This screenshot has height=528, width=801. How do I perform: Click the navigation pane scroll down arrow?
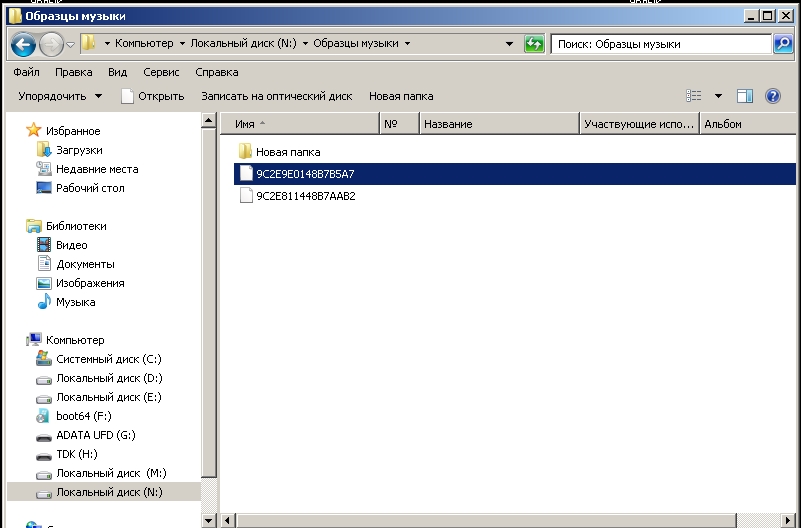click(208, 521)
